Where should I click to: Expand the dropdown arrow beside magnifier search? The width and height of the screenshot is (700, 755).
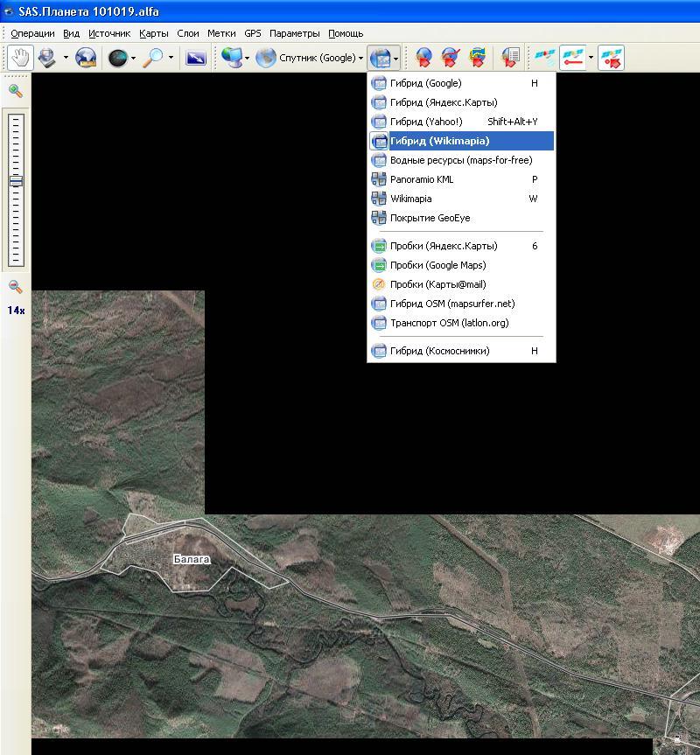coord(171,58)
